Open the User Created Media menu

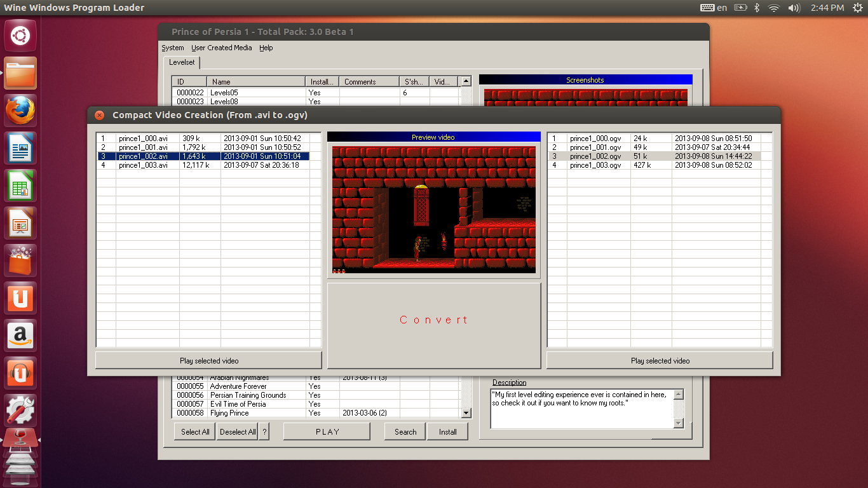[222, 48]
